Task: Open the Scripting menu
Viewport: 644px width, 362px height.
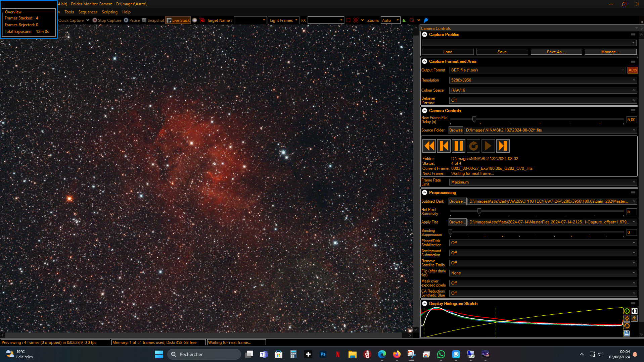Action: click(109, 12)
